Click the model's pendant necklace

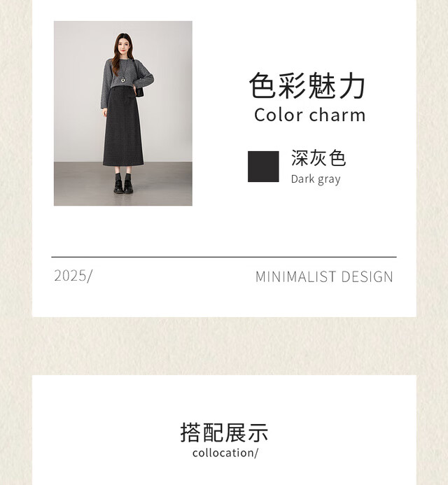click(x=122, y=80)
